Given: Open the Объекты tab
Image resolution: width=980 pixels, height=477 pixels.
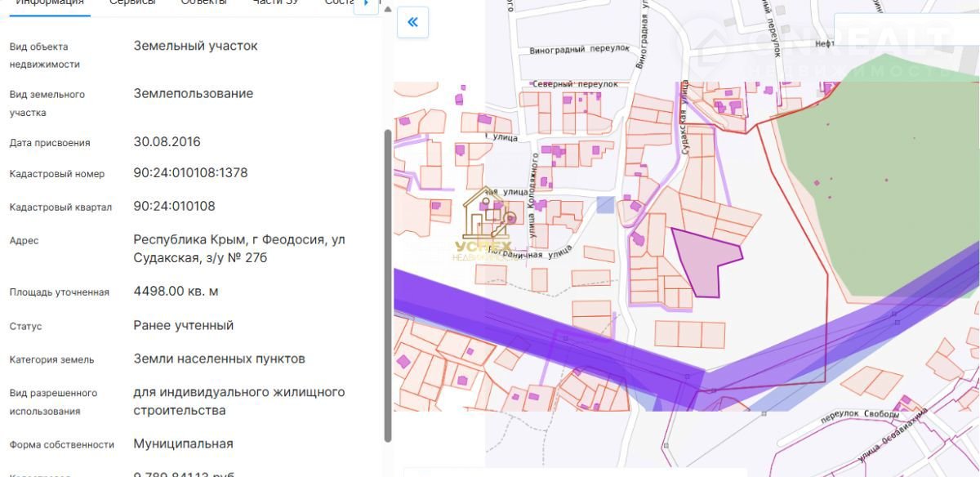Looking at the screenshot, I should pyautogui.click(x=204, y=2).
